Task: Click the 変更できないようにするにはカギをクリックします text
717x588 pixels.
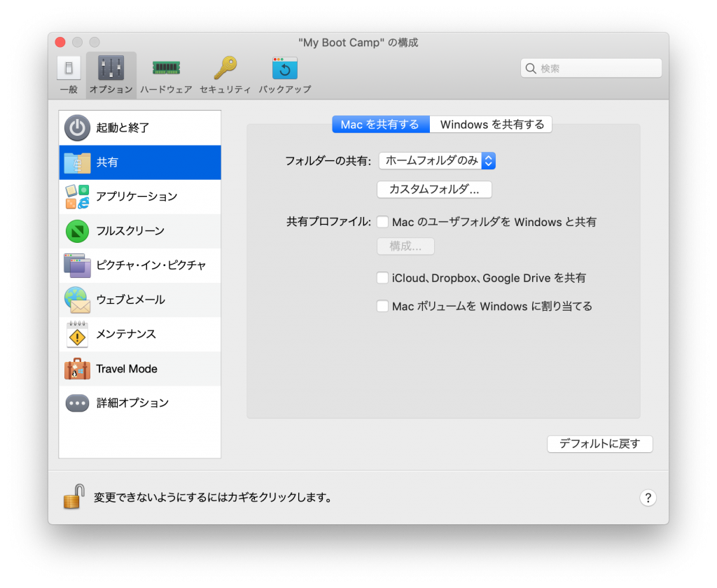Action: tap(213, 498)
